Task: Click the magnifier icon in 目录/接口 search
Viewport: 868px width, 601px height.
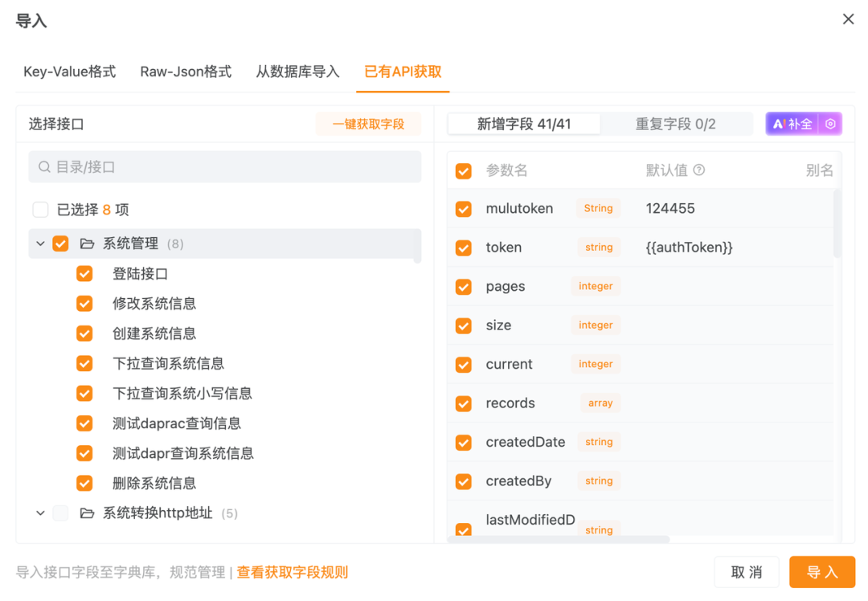Action: [44, 166]
